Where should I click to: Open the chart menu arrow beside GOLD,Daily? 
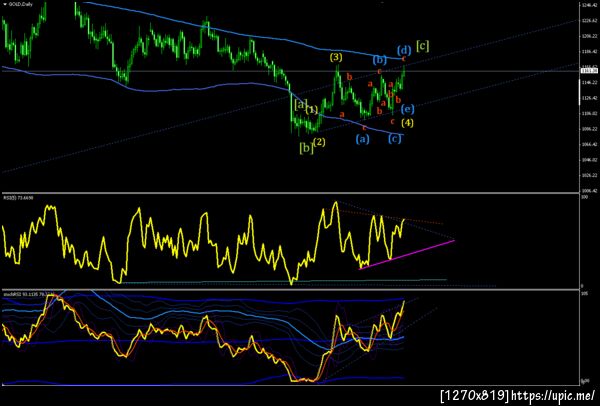[x=5, y=5]
